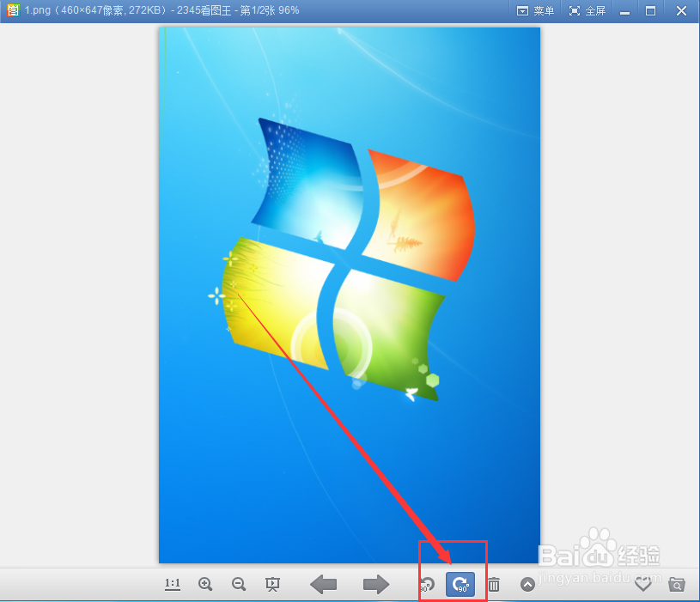Rotate image 90° counterclockwise
700x602 pixels.
coord(427,584)
